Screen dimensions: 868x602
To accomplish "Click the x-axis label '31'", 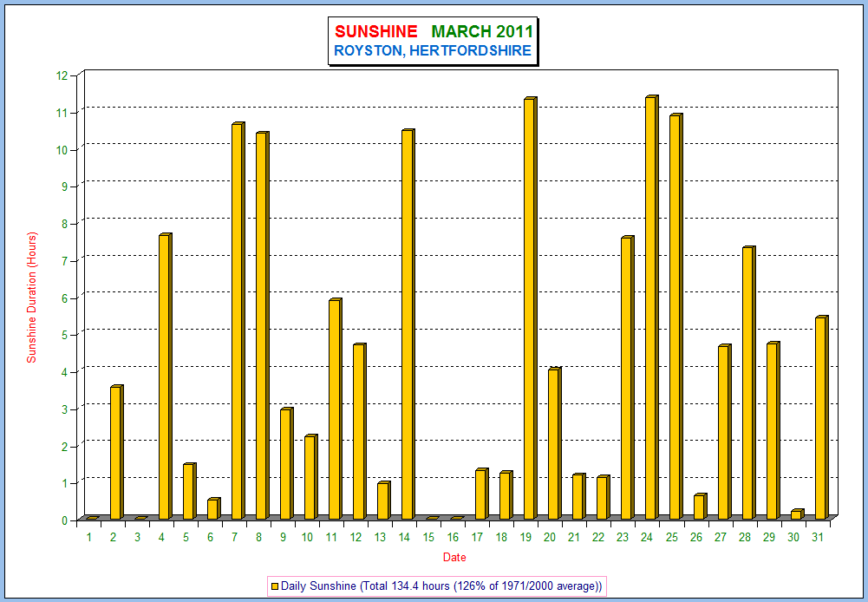I will click(817, 537).
